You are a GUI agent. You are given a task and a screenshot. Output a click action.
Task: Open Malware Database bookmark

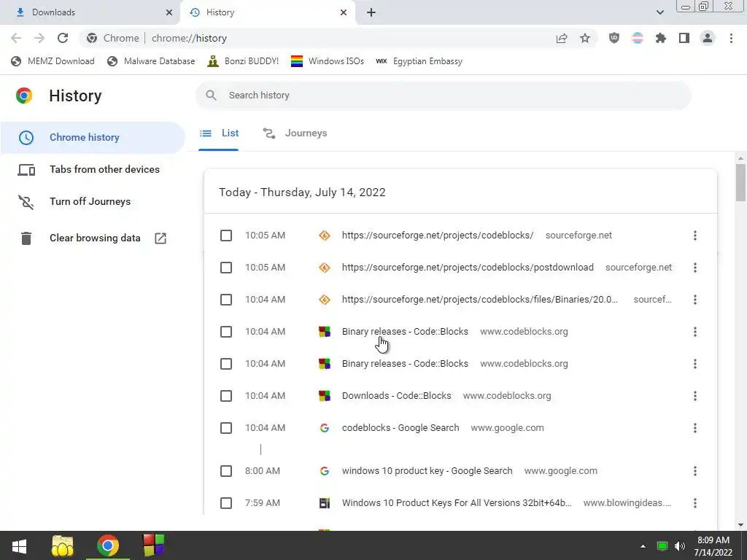151,61
